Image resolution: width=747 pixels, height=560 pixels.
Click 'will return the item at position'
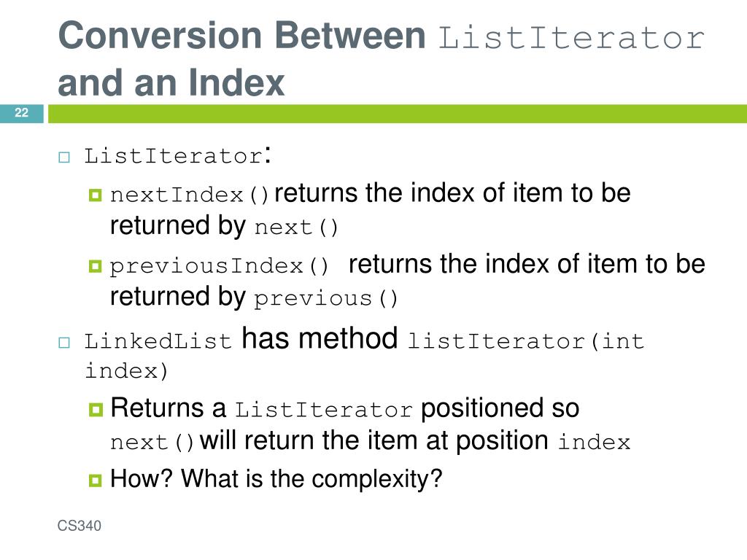point(374,440)
